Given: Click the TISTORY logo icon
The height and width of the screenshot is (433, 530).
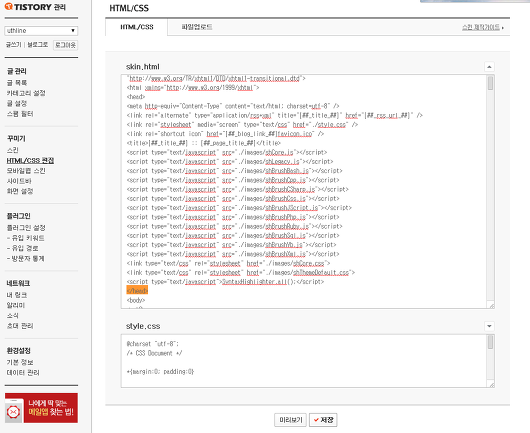Looking at the screenshot, I should coord(8,6).
